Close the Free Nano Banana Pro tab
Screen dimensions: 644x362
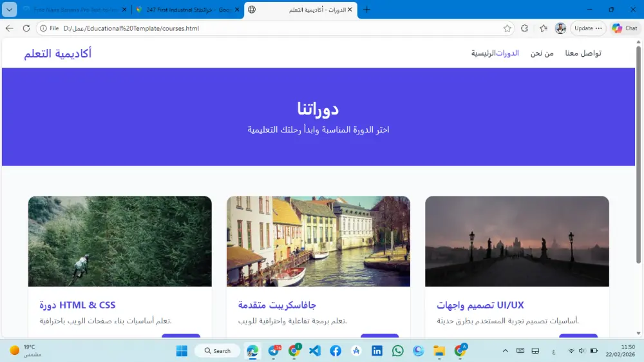[124, 10]
